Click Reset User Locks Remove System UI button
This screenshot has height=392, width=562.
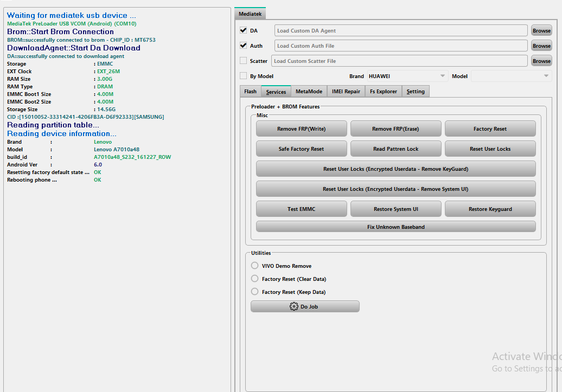click(x=395, y=189)
